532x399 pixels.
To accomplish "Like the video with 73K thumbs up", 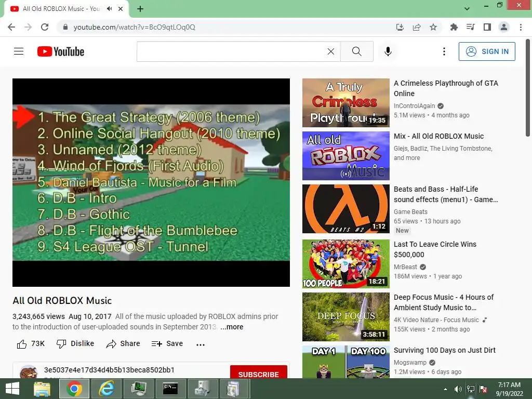I will 31,344.
